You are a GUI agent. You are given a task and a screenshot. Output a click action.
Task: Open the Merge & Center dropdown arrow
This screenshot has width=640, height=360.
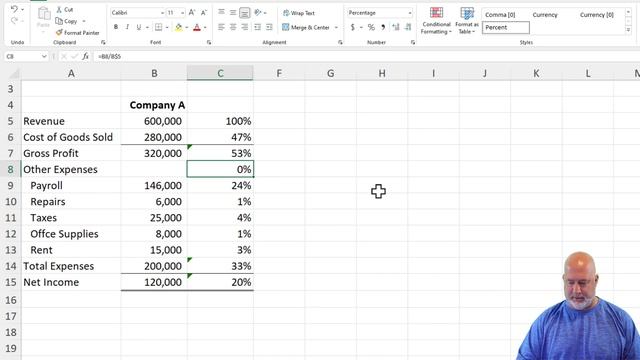coord(336,28)
